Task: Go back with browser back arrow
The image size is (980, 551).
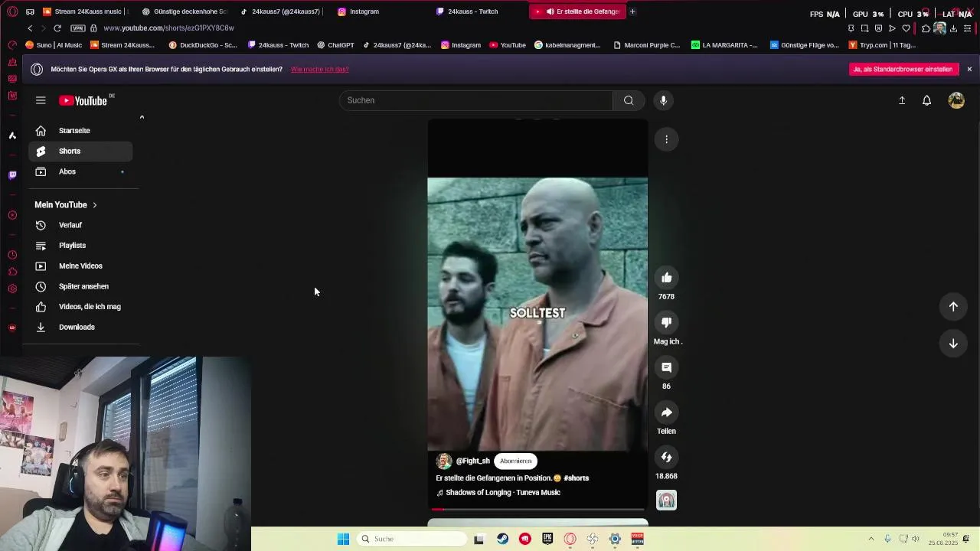Action: [x=30, y=28]
